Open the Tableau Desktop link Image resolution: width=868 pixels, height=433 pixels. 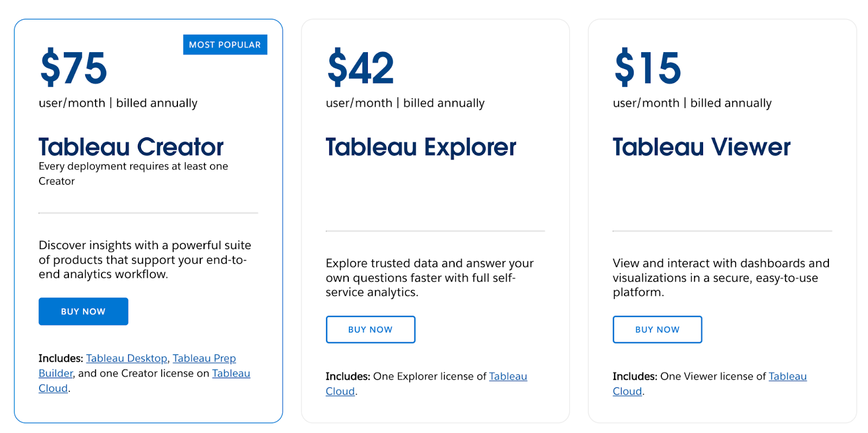click(x=126, y=358)
